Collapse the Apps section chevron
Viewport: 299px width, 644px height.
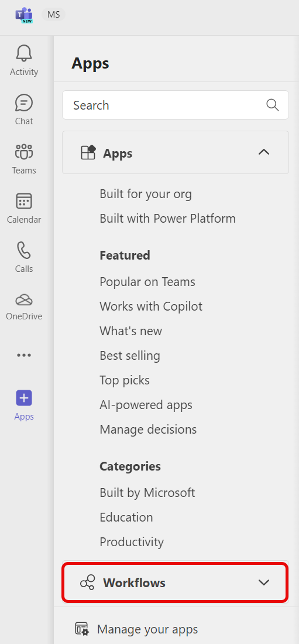pos(264,152)
